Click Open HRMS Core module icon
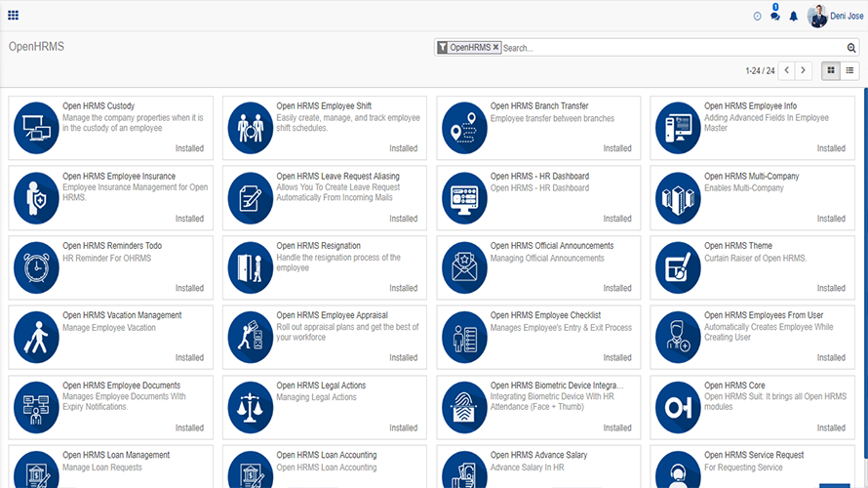Screen dimensions: 868x488 678,407
